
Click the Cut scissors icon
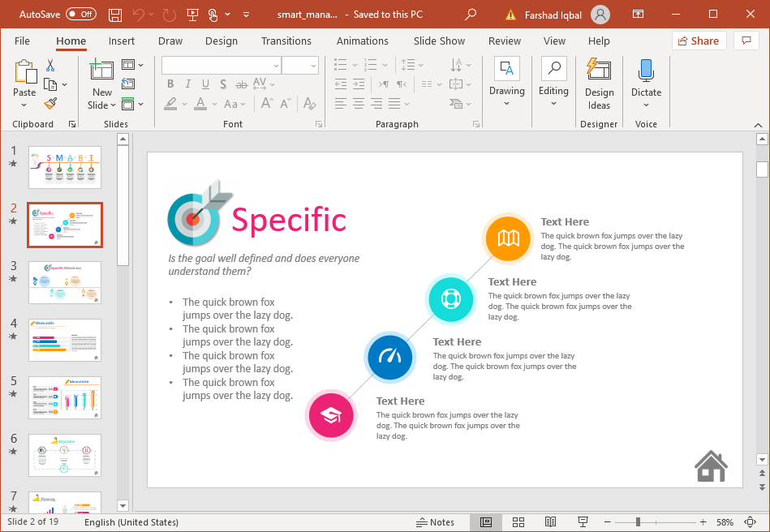coord(50,66)
